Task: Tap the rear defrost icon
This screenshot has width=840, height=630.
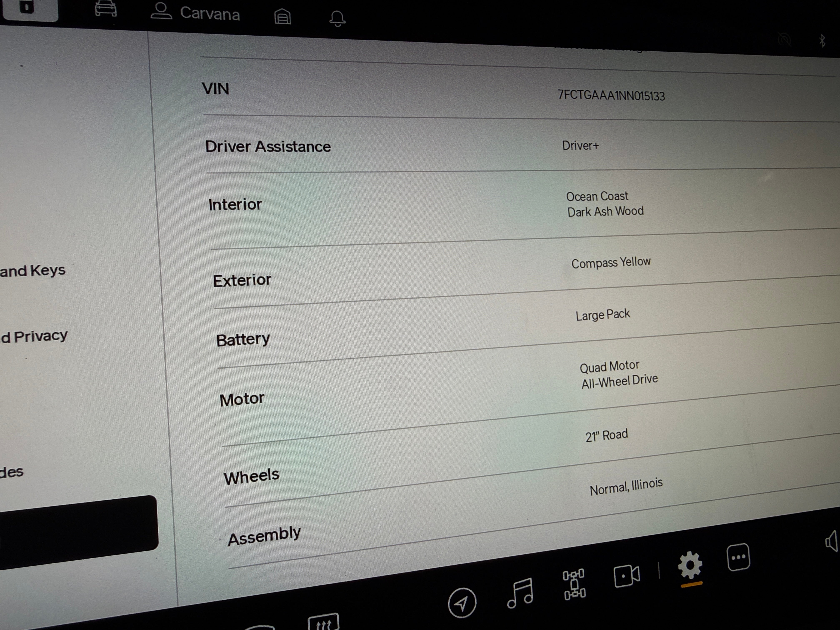Action: pyautogui.click(x=323, y=622)
